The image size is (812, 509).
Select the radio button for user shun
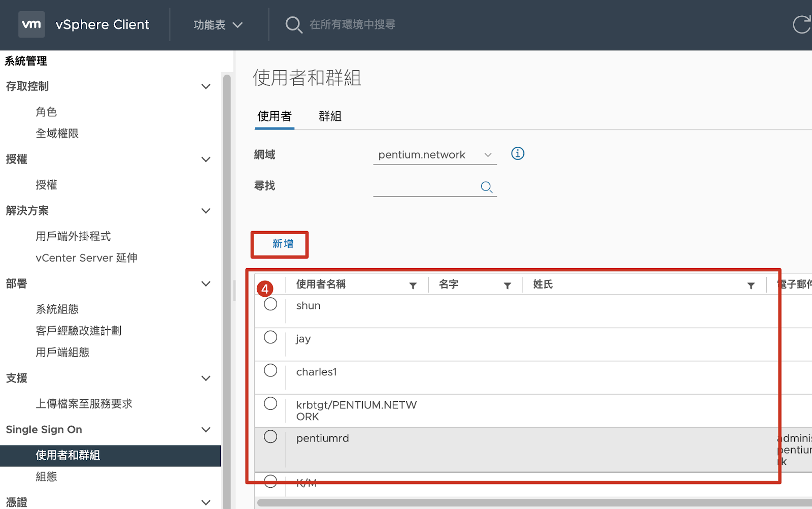(x=270, y=304)
